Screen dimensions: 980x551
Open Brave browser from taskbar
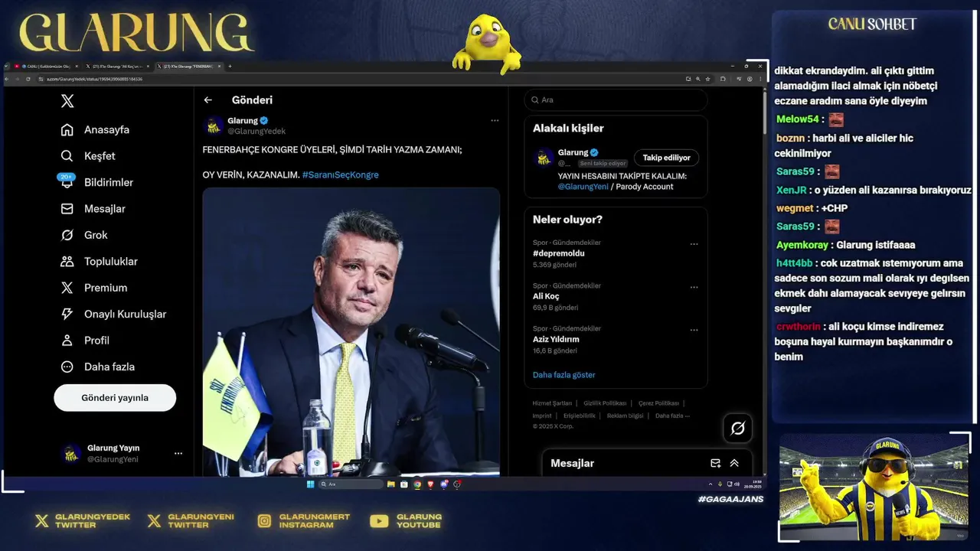click(x=430, y=484)
